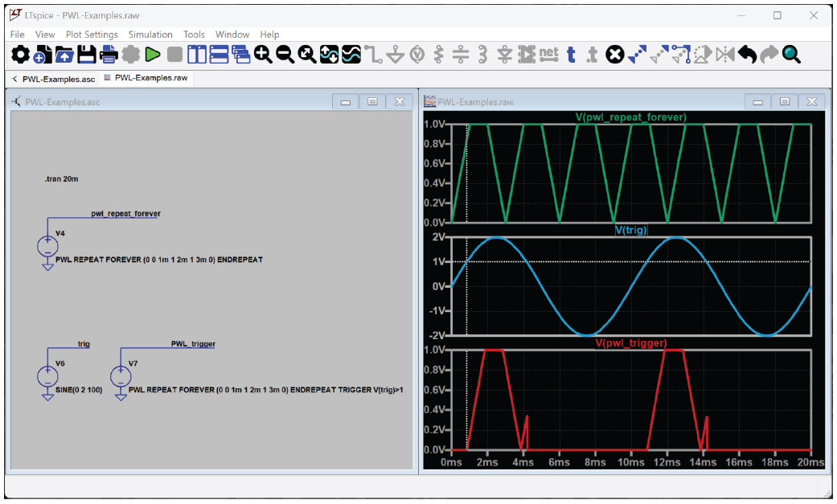
Task: Create a new schematic
Action: point(42,55)
